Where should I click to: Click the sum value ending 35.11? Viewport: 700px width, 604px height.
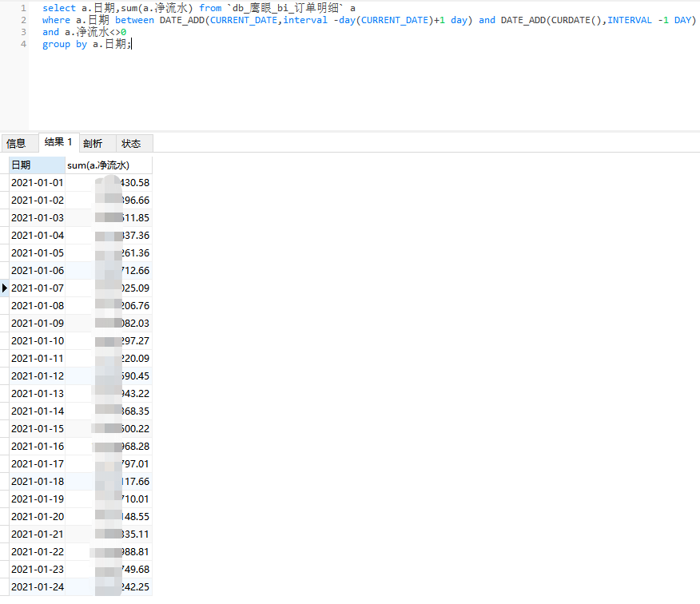[x=109, y=534]
